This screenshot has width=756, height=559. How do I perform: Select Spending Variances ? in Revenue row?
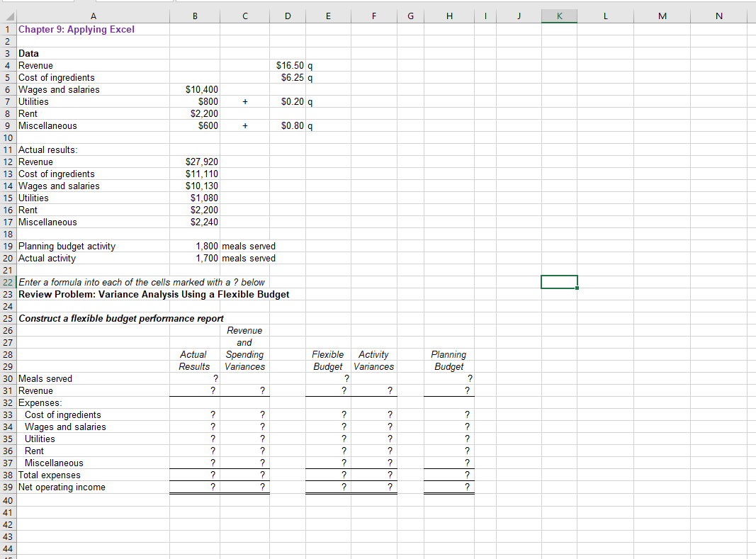click(x=245, y=391)
